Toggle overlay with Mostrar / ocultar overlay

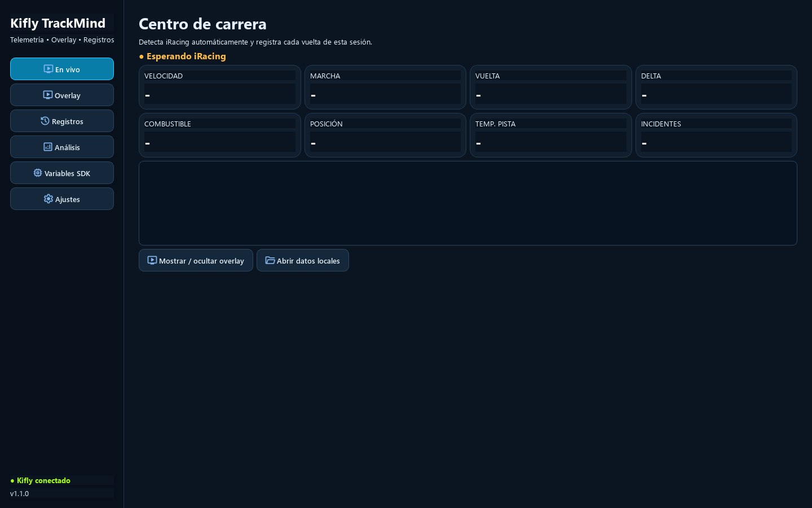196,260
